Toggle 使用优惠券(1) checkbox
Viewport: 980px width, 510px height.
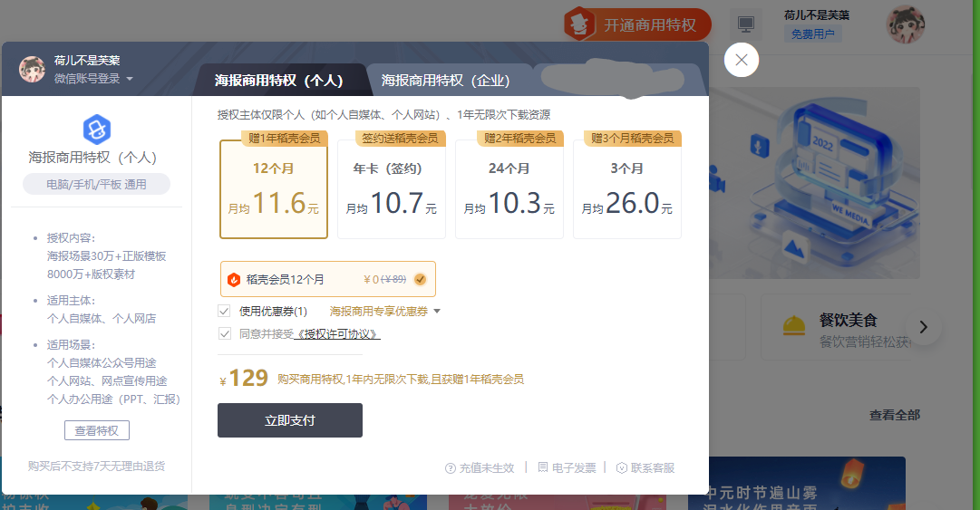tap(224, 311)
